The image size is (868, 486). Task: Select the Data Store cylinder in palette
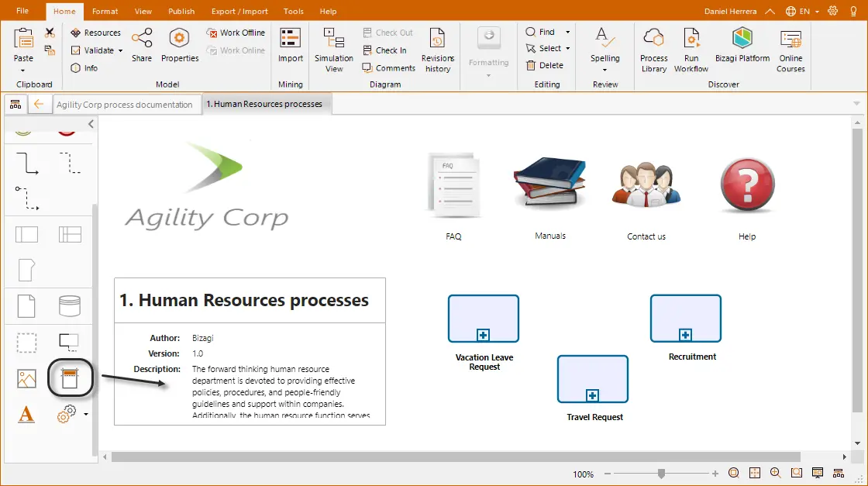70,305
